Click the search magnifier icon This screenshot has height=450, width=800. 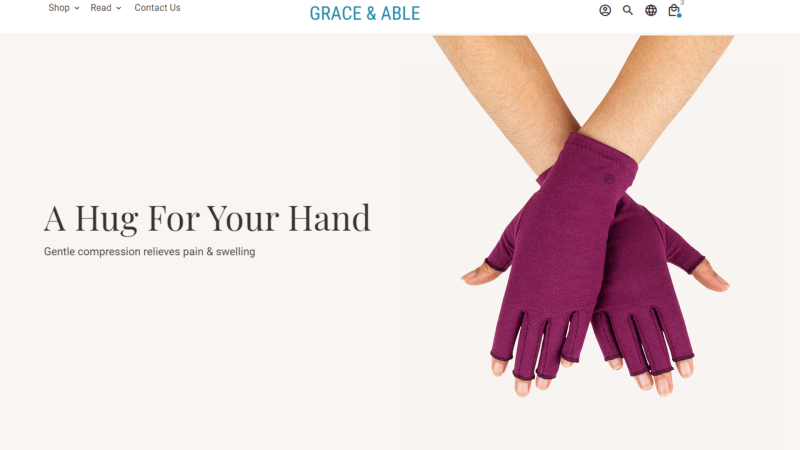click(628, 10)
